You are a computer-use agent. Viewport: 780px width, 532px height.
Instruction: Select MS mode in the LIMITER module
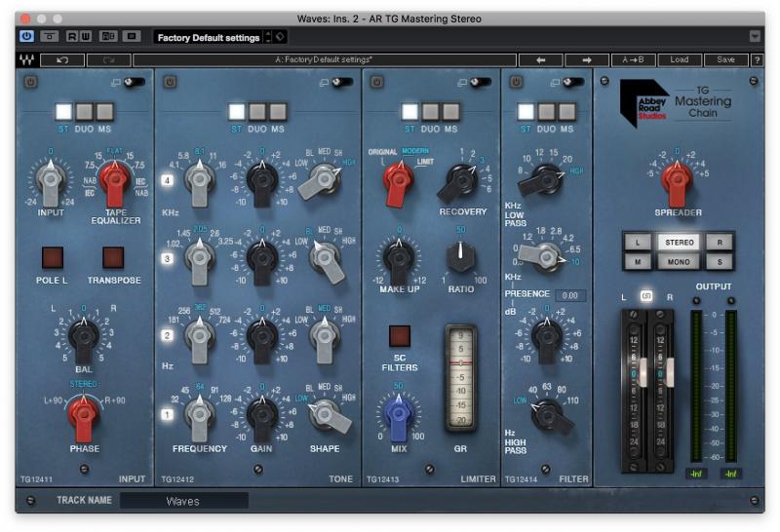point(451,112)
